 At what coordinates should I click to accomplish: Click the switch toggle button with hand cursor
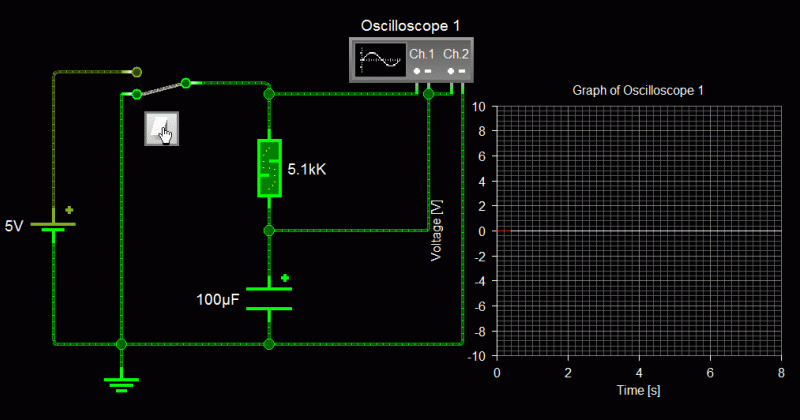[161, 129]
